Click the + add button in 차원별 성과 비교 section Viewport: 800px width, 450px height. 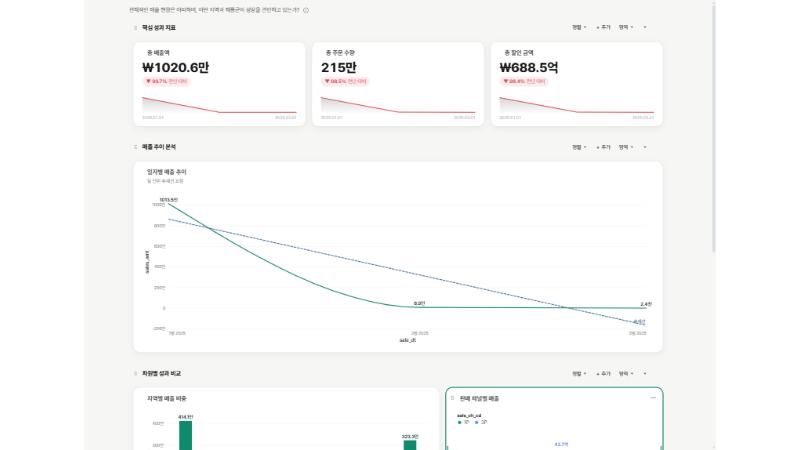point(603,373)
